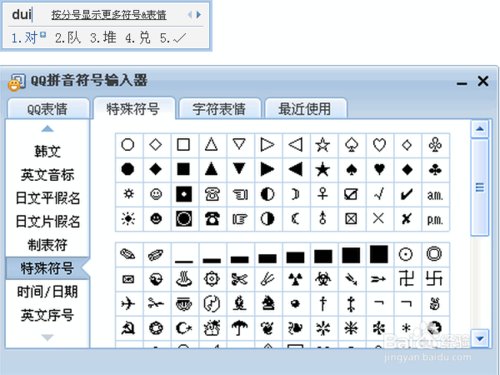Choose the 制表符 category
Image resolution: width=500 pixels, height=375 pixels.
click(48, 245)
